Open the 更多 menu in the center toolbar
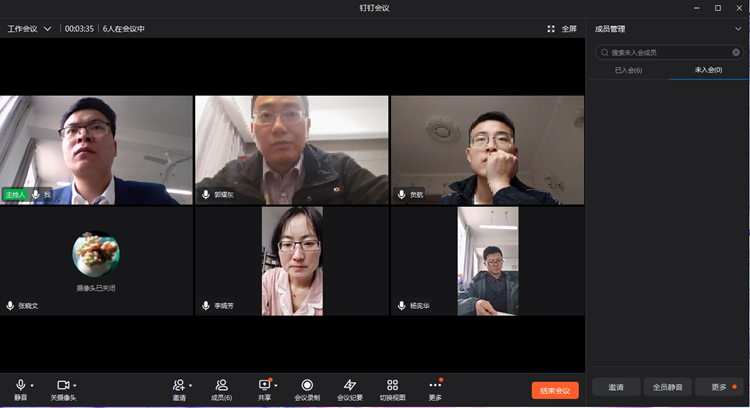 [434, 386]
